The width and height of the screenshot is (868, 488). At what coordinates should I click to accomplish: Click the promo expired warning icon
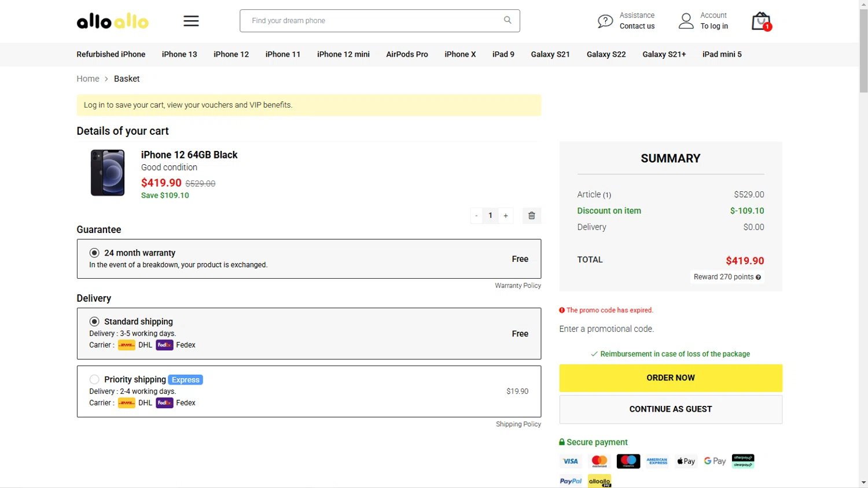pos(562,310)
